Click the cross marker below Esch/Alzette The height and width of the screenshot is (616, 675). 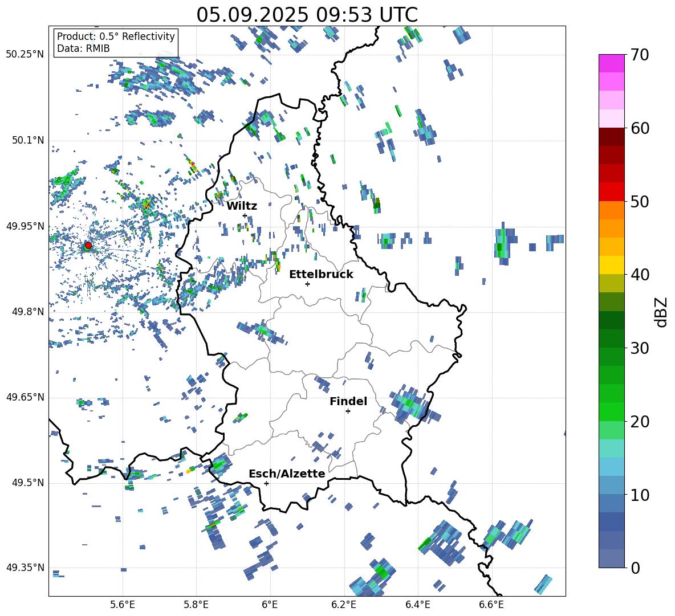click(x=266, y=483)
